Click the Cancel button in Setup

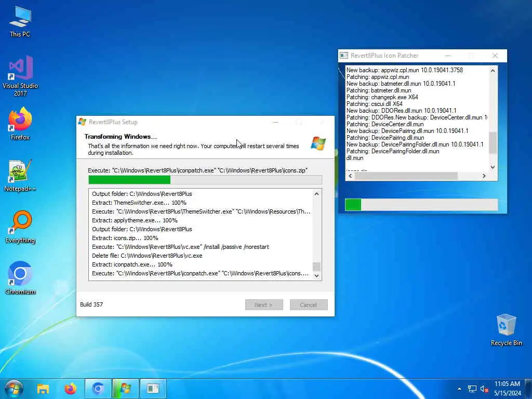click(x=309, y=304)
